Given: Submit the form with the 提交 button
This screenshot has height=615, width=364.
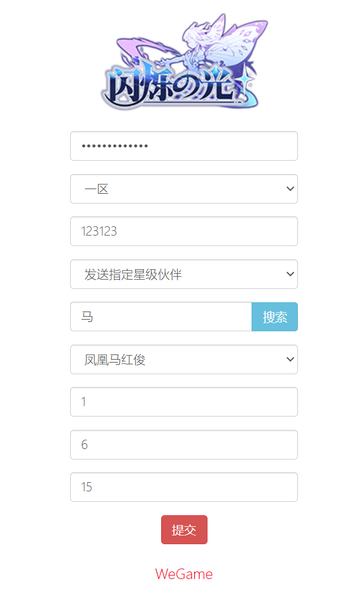Looking at the screenshot, I should [184, 529].
